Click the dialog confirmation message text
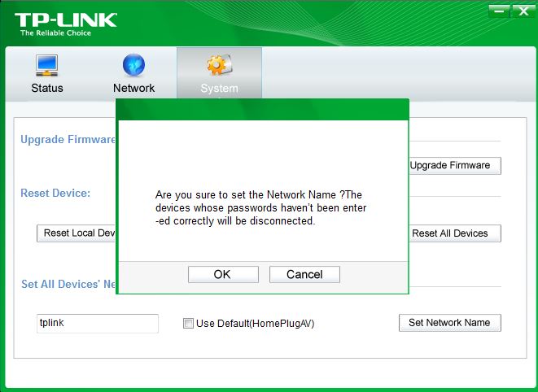Screen dimensions: 538x392 pyautogui.click(x=260, y=208)
